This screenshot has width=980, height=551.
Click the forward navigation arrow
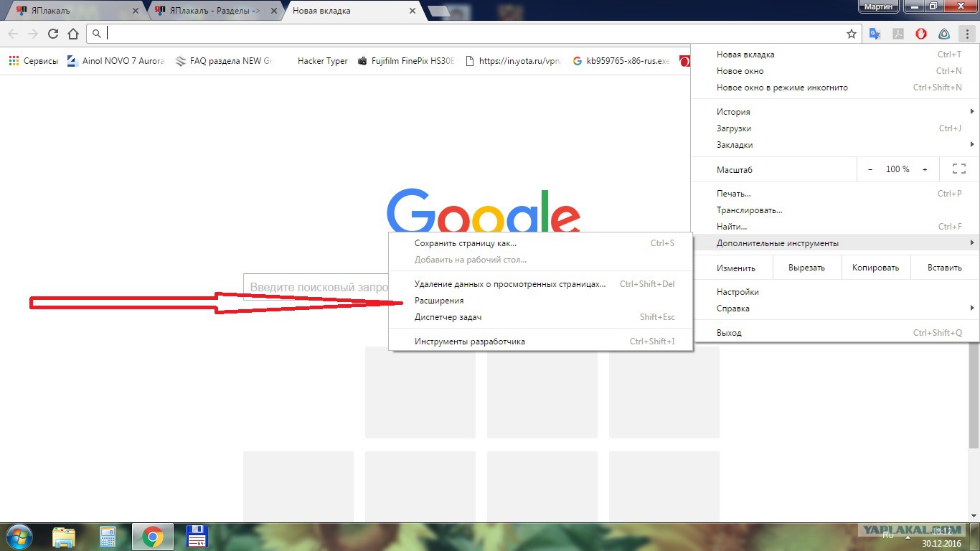[32, 34]
